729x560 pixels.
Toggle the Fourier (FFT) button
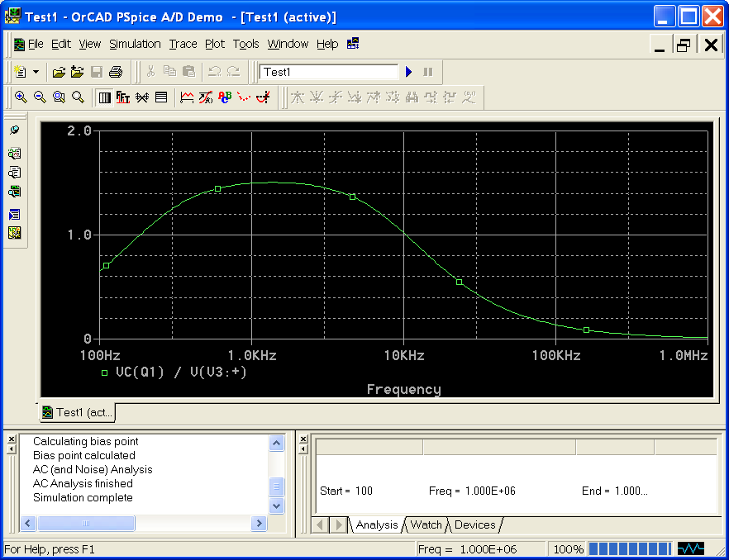[123, 97]
